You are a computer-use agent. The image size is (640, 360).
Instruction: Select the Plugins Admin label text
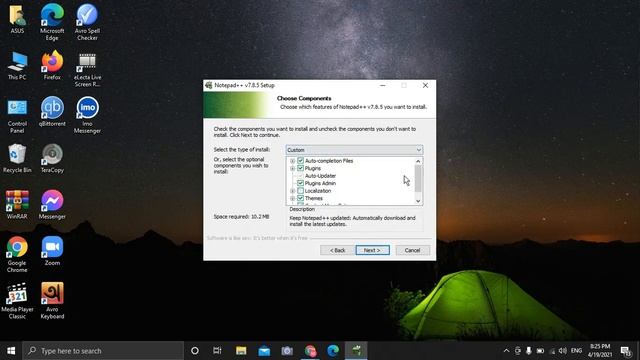[320, 183]
